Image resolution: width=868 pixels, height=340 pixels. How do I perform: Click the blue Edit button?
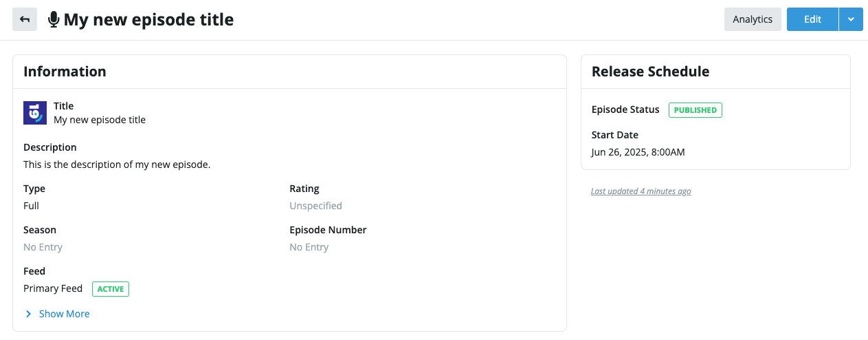click(812, 19)
